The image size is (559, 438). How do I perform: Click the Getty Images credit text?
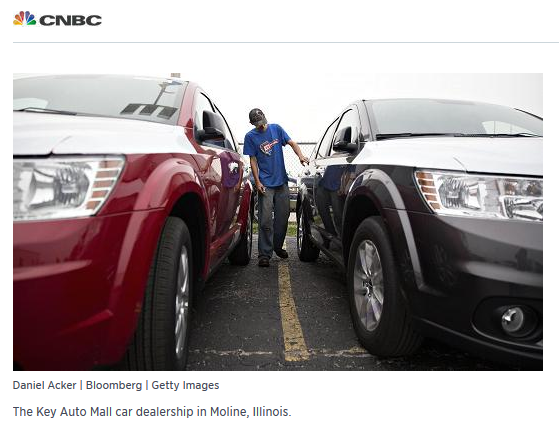(x=185, y=385)
